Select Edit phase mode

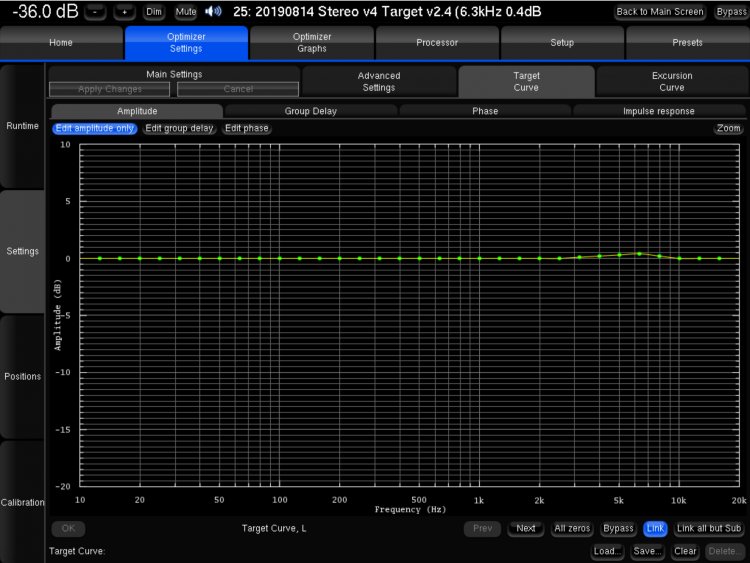(x=246, y=128)
